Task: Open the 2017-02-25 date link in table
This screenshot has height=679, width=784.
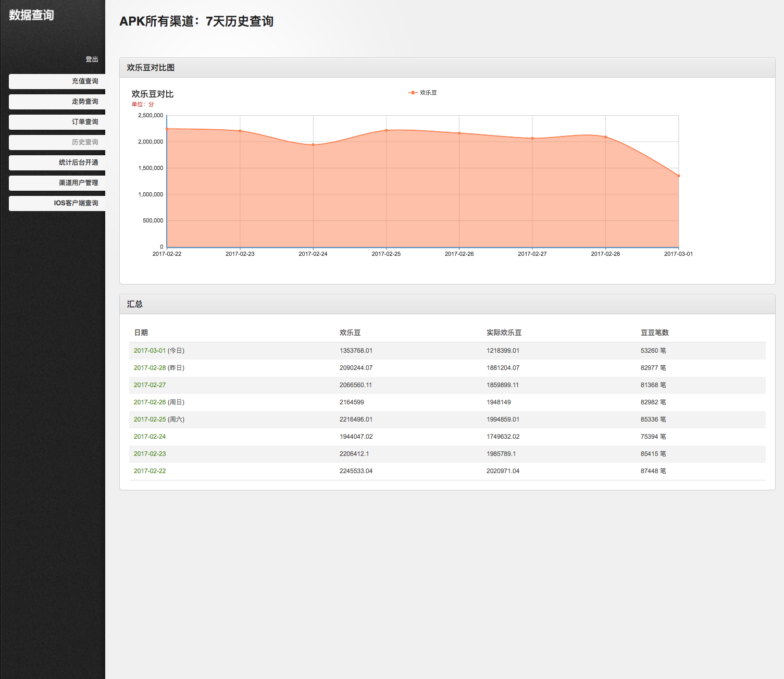Action: (150, 419)
